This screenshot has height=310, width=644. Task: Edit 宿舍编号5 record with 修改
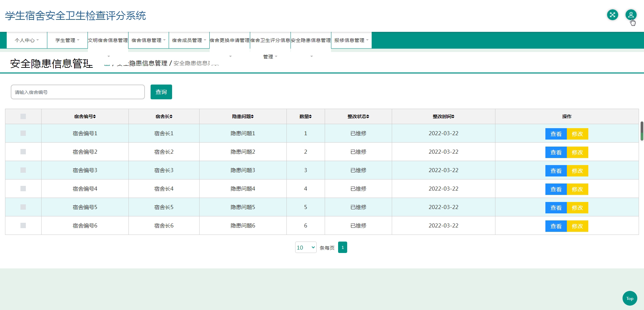(577, 208)
